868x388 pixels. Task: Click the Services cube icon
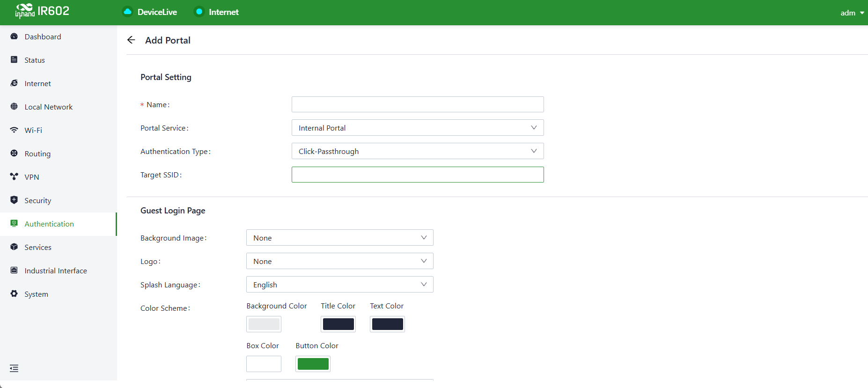tap(14, 247)
